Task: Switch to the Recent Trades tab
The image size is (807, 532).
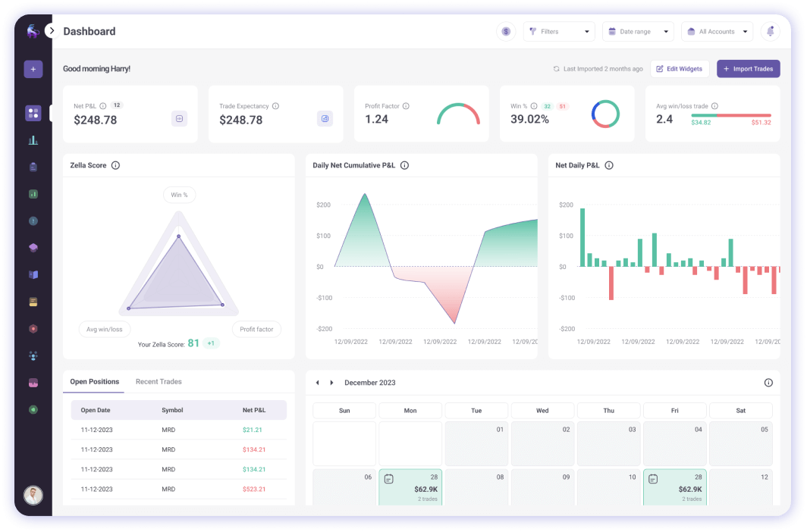Action: [159, 382]
